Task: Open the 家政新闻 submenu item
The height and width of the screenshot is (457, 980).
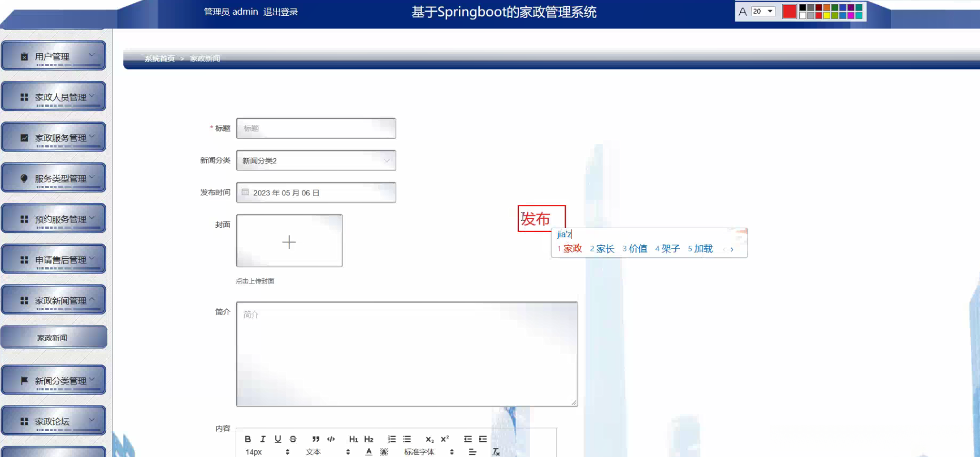Action: [54, 337]
